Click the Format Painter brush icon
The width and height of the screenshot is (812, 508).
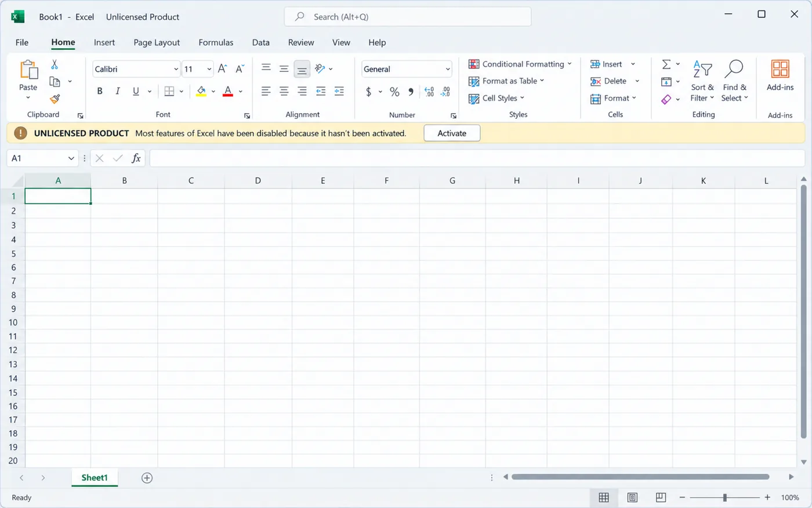pyautogui.click(x=55, y=99)
